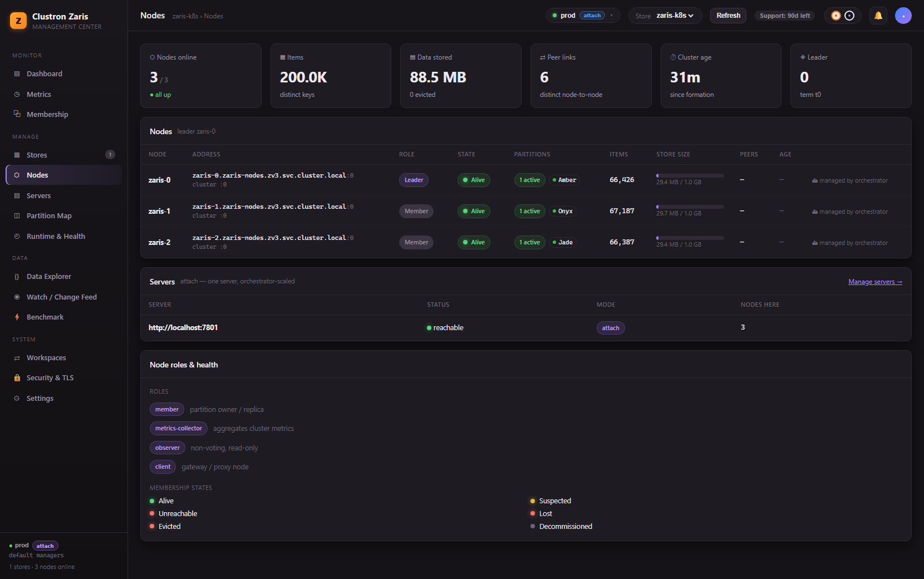Click the Onyx partition tag
This screenshot has width=924, height=579.
point(563,212)
